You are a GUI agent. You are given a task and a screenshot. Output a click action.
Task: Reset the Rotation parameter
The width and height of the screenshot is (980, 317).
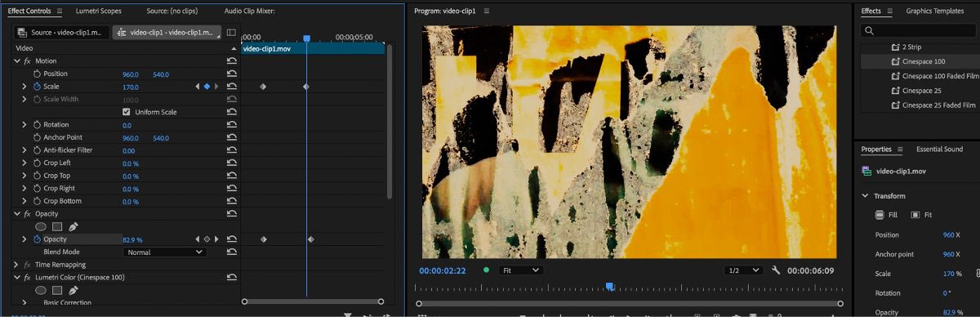click(x=232, y=125)
